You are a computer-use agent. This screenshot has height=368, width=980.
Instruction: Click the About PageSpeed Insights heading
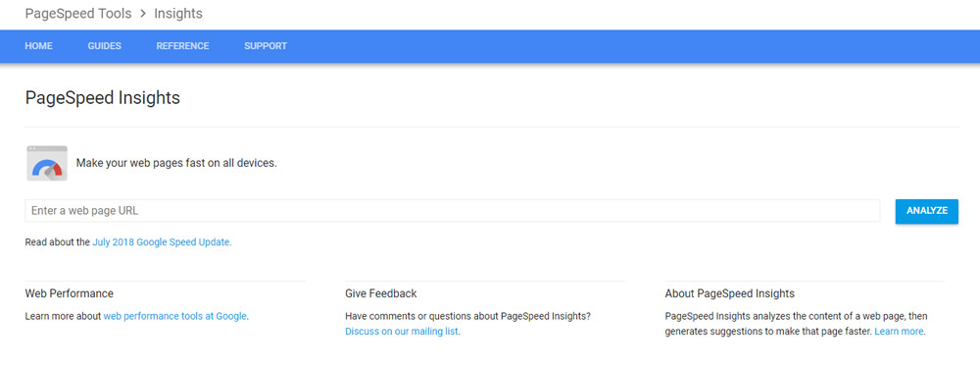(x=730, y=293)
